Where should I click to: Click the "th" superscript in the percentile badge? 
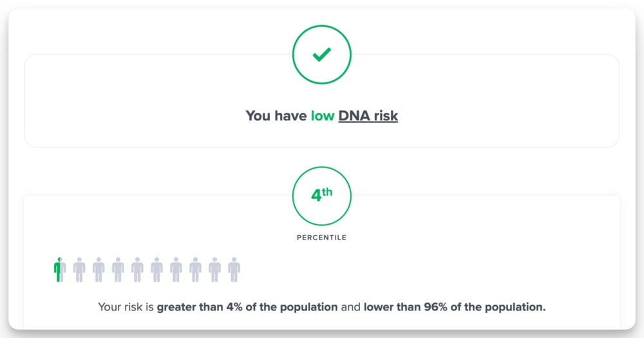click(328, 192)
